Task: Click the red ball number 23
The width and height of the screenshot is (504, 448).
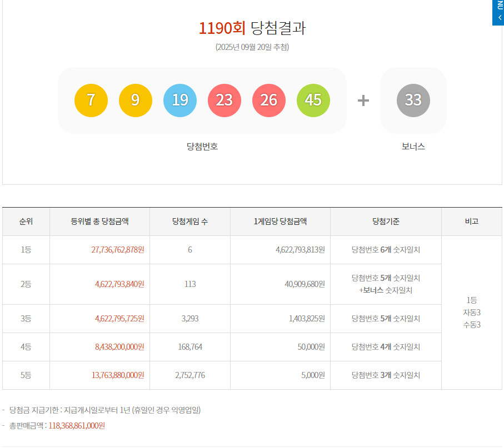Action: click(x=224, y=100)
